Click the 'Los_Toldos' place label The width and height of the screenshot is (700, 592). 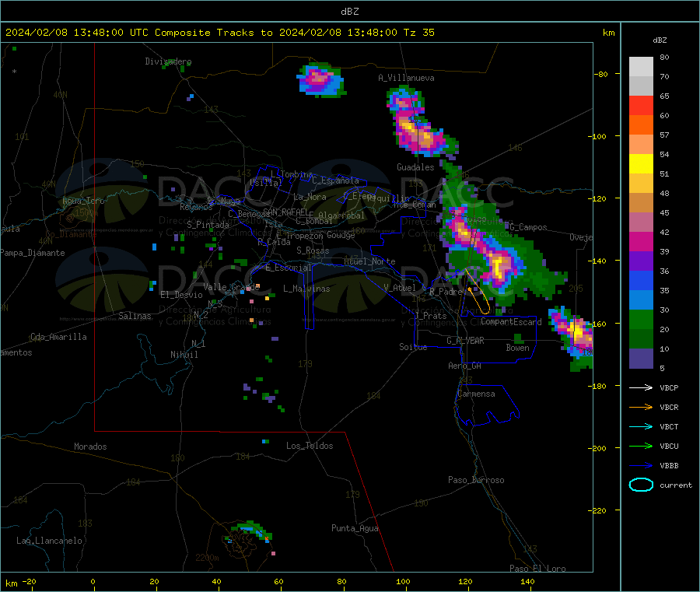click(x=310, y=446)
